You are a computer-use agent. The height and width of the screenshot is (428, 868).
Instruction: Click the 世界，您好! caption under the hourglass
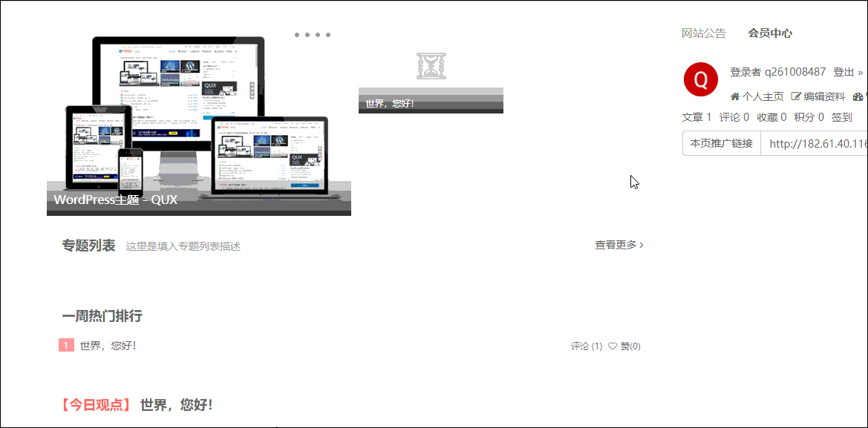click(390, 103)
